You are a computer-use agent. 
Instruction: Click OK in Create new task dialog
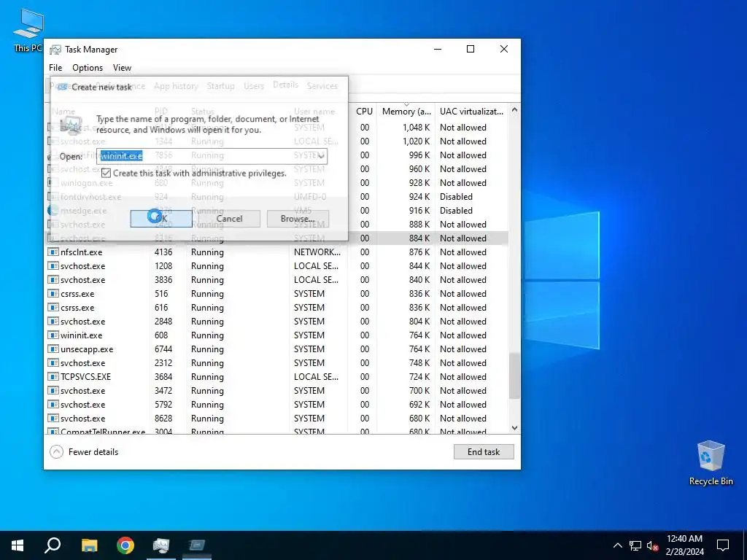(x=161, y=219)
